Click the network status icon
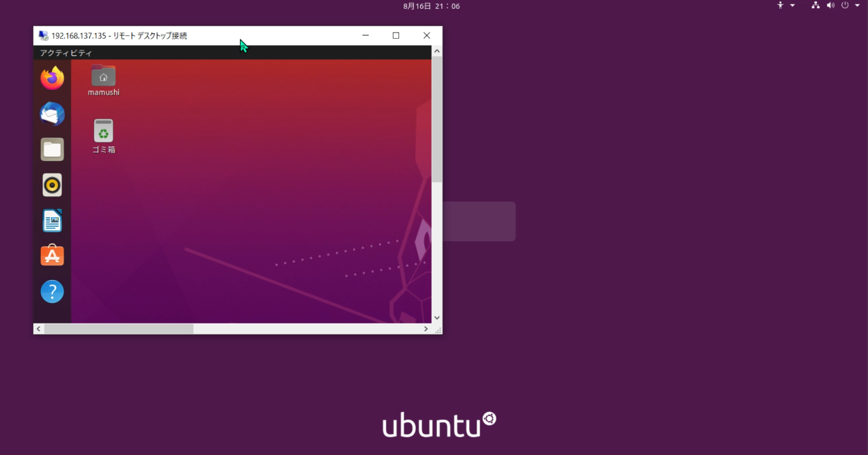 tap(815, 5)
